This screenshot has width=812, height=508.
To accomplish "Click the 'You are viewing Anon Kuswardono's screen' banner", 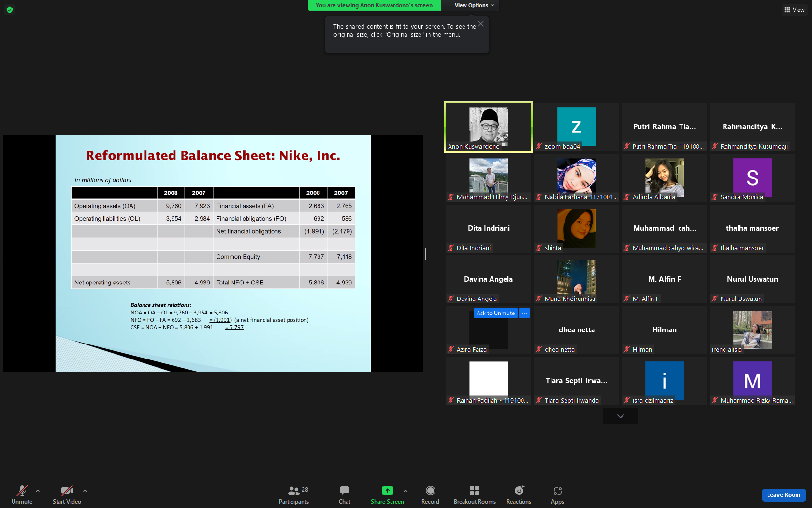I will [x=374, y=5].
